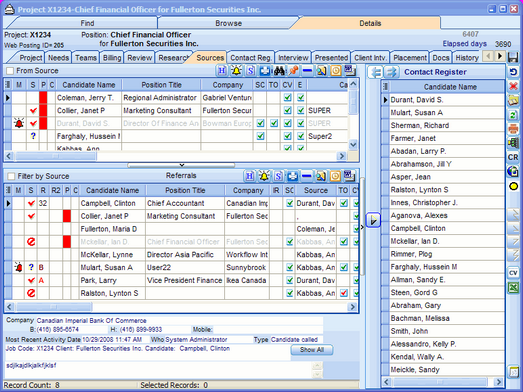
Task: Click the Word export icon in Referrals toolbar
Action: (349, 176)
